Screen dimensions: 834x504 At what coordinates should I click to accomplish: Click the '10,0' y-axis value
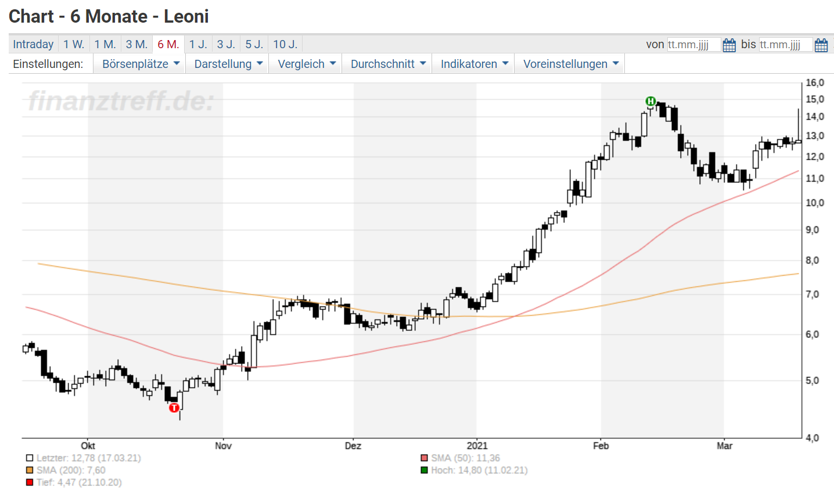point(815,203)
